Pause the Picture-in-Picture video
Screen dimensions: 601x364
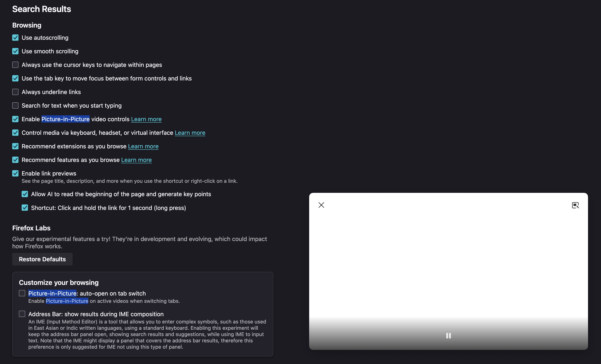click(x=448, y=336)
